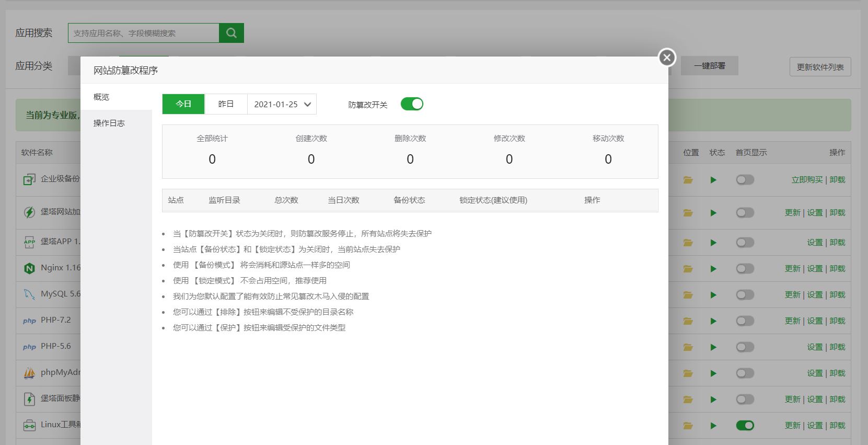The height and width of the screenshot is (445, 868).
Task: Focus the 应用搜索 search input field
Action: (144, 33)
